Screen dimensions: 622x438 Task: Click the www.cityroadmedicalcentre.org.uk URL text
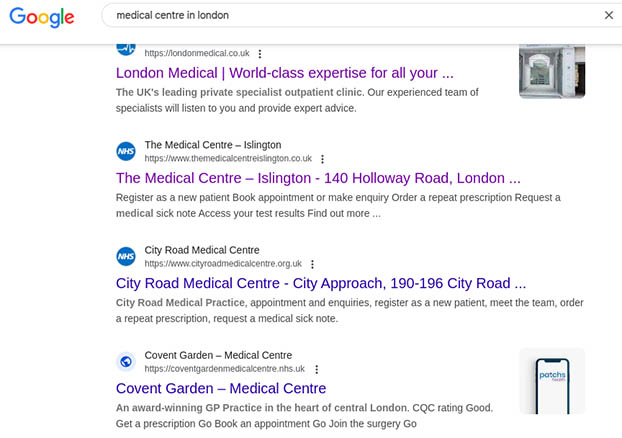coord(223,264)
